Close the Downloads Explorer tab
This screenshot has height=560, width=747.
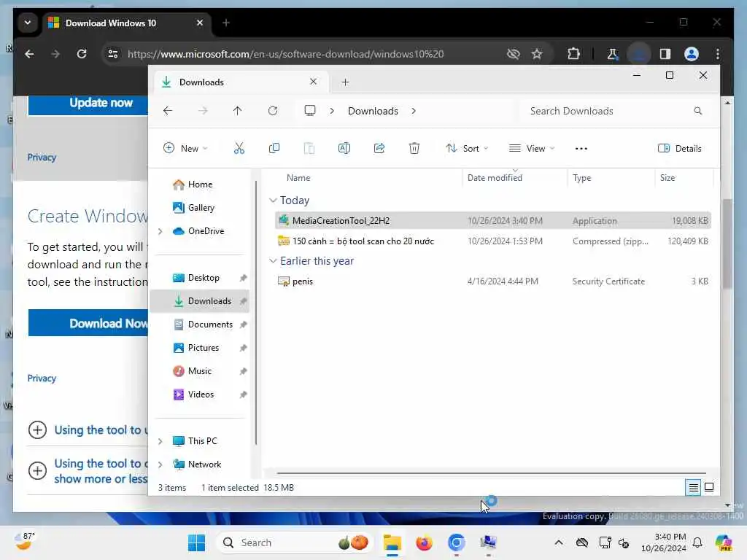click(313, 82)
